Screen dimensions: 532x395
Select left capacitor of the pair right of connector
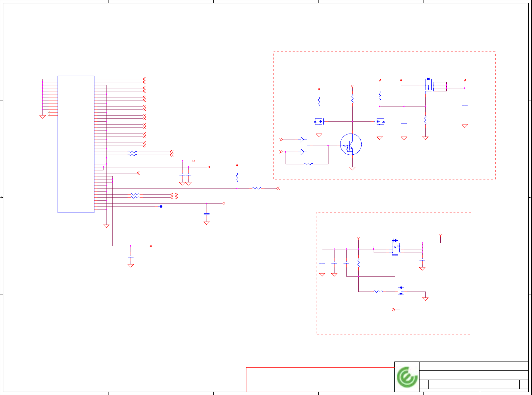click(x=182, y=174)
